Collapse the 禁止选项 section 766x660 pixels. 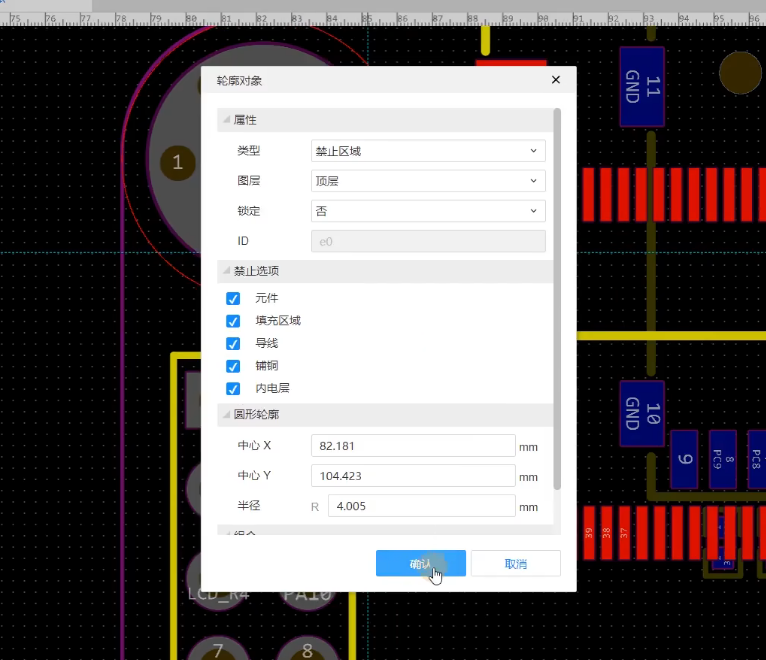point(226,271)
